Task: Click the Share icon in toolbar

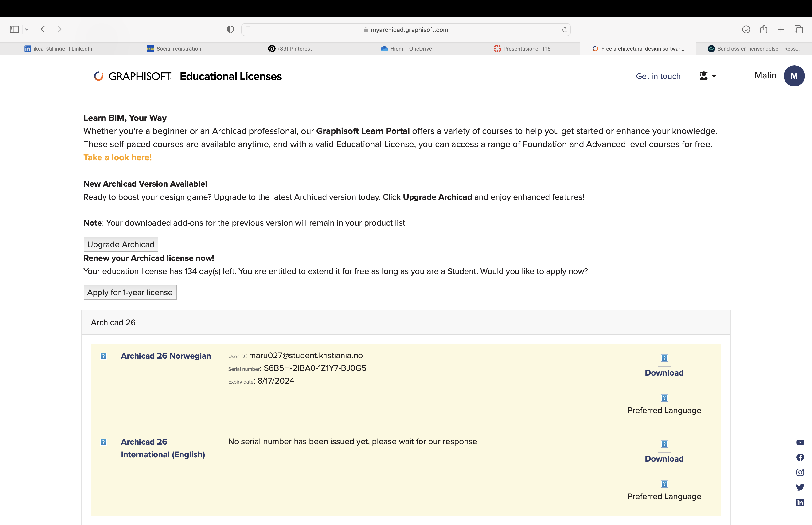Action: coord(764,29)
